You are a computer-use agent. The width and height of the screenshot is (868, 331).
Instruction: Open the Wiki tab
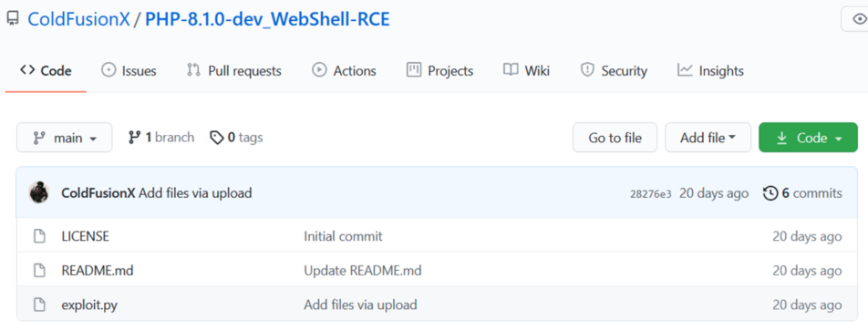click(x=526, y=71)
